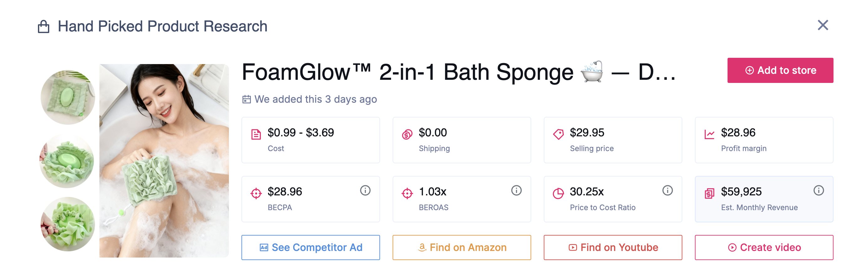
Task: Open Find on Youtube
Action: pyautogui.click(x=613, y=247)
